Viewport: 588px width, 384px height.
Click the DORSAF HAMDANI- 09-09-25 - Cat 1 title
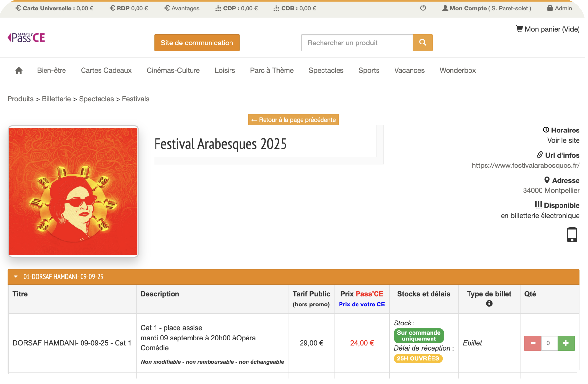[x=72, y=343]
